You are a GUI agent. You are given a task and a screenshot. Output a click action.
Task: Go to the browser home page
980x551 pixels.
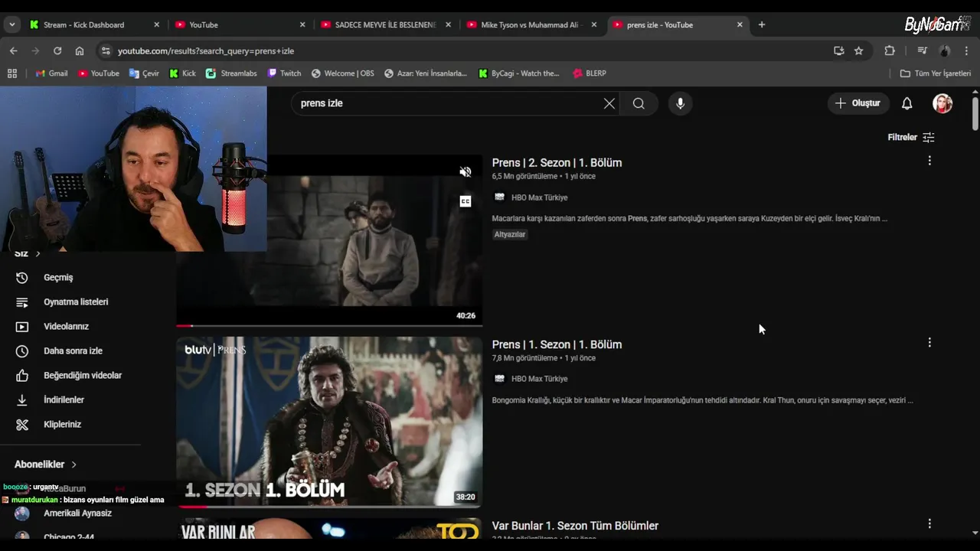pos(80,51)
